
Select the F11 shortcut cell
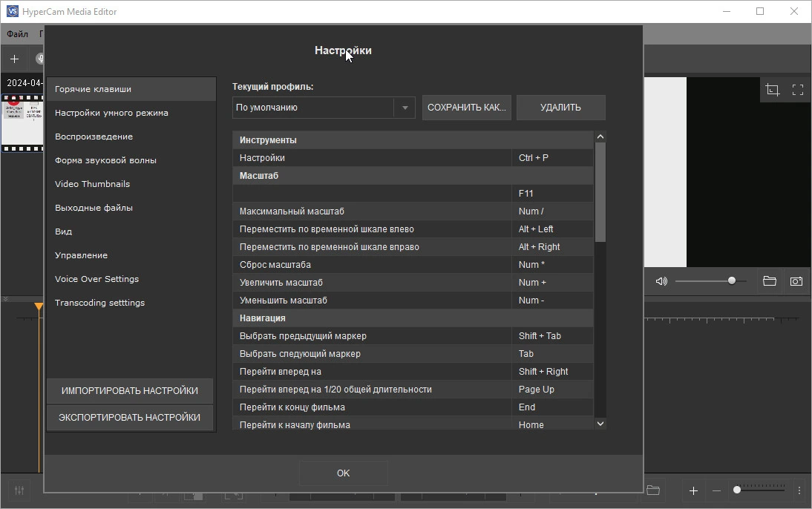click(x=552, y=194)
